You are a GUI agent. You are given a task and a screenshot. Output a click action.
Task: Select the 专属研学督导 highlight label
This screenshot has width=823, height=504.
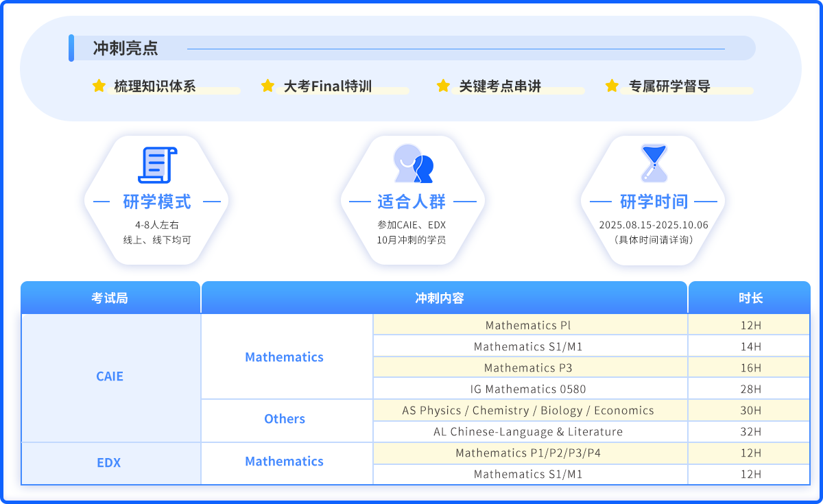[669, 86]
